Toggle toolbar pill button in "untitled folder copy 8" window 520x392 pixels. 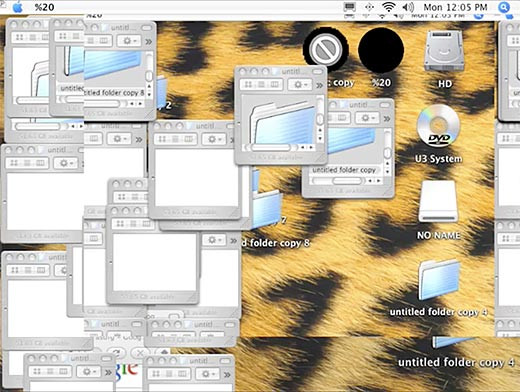click(147, 28)
